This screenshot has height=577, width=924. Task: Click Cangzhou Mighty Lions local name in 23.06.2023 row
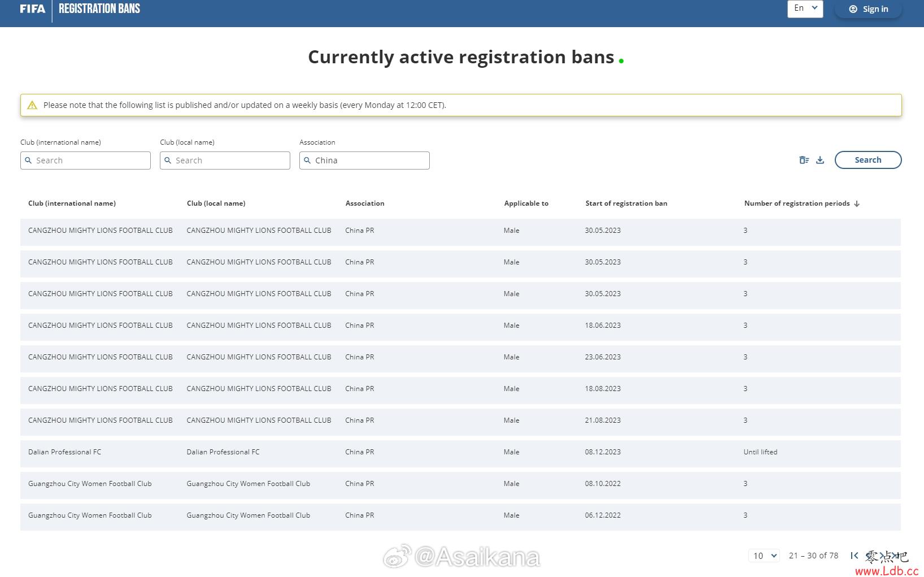(x=259, y=357)
